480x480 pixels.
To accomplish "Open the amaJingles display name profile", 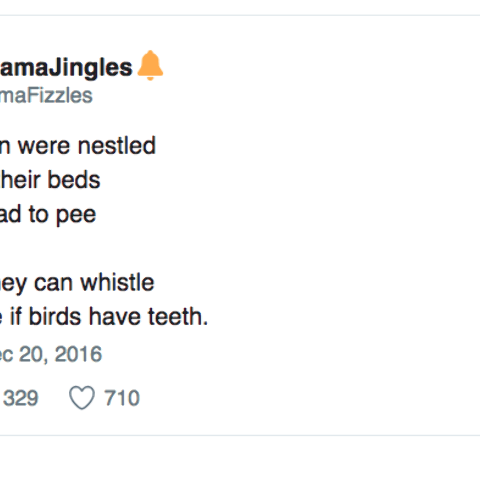I will 66,68.
